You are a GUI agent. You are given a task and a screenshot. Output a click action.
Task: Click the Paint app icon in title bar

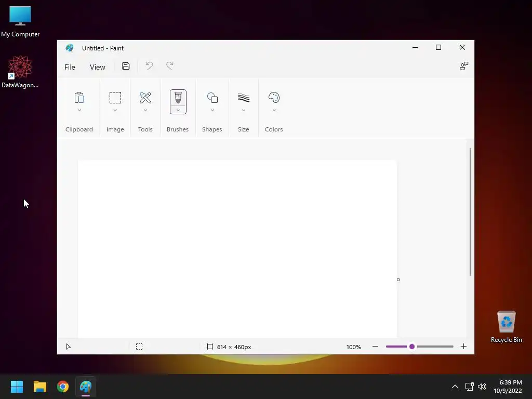(x=70, y=48)
